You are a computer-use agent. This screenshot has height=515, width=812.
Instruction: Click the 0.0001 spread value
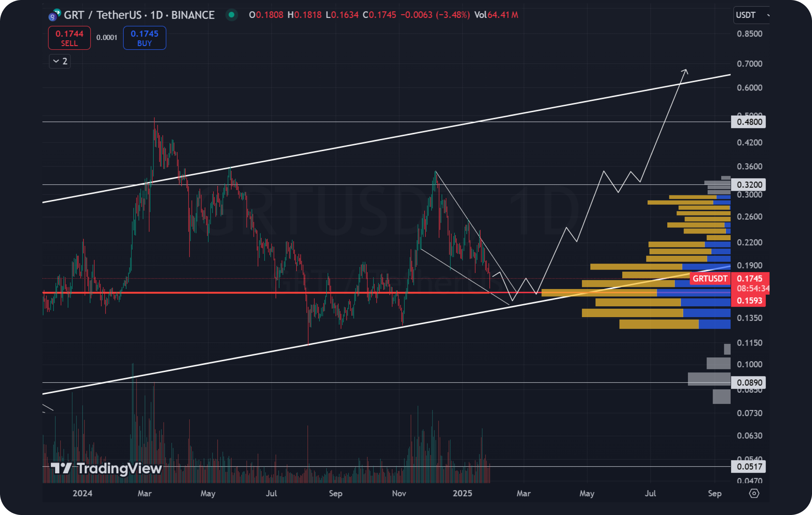click(x=107, y=38)
